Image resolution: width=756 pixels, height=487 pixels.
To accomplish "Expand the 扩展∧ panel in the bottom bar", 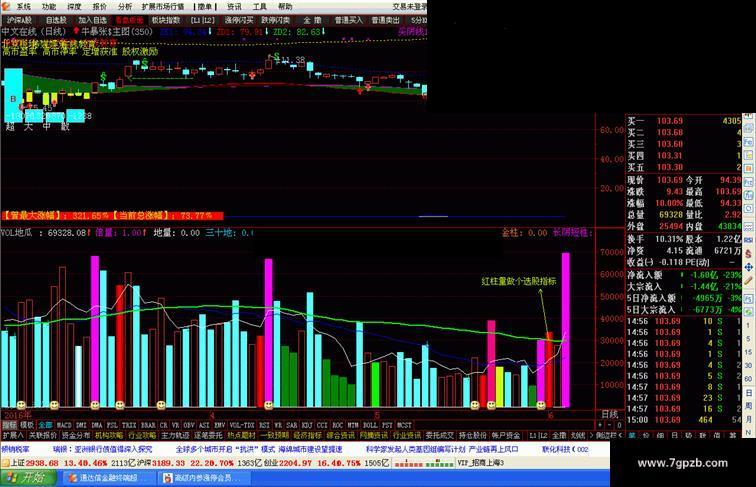I will click(x=13, y=435).
